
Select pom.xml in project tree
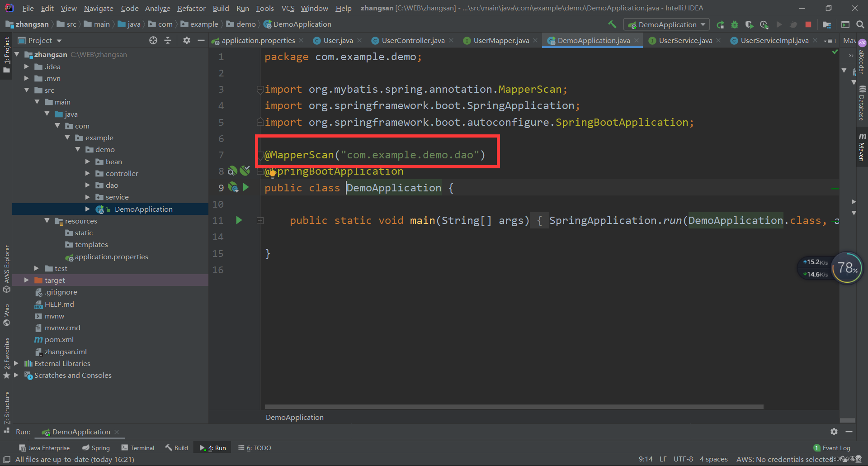click(x=54, y=340)
